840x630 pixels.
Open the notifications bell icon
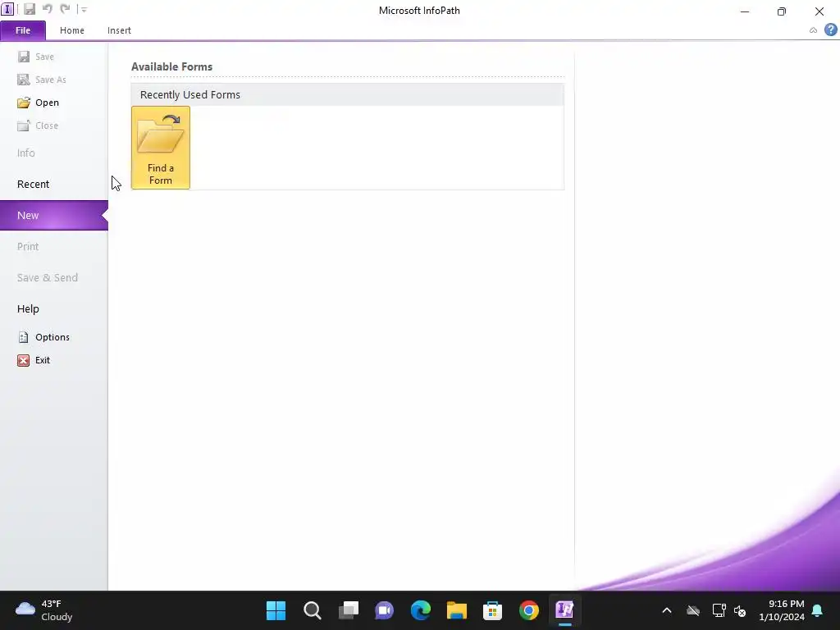(x=818, y=610)
